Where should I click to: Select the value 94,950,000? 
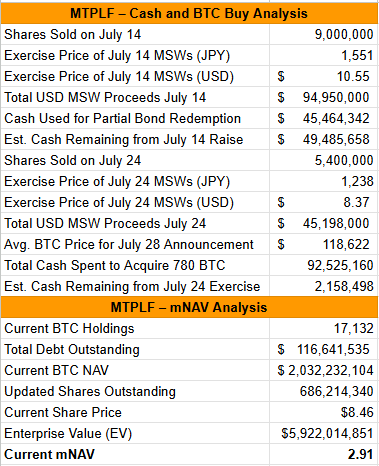coord(336,98)
